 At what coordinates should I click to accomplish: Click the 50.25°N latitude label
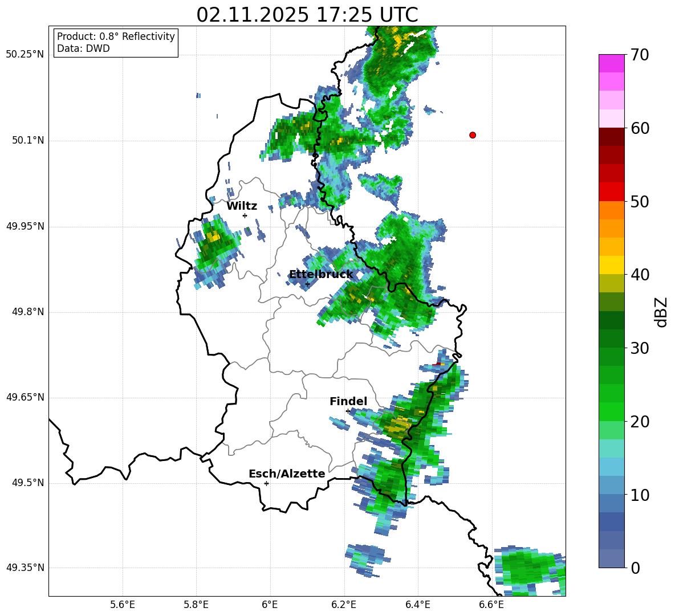click(25, 55)
